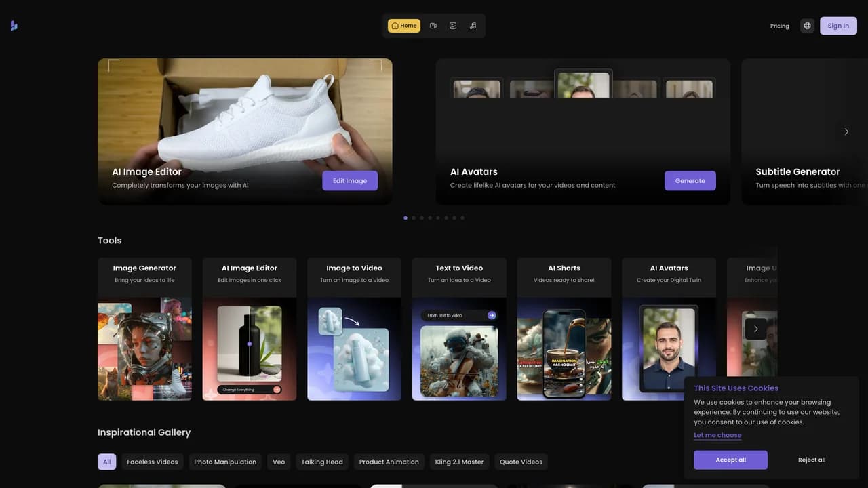Viewport: 868px width, 488px height.
Task: Open the Pricing link
Action: tap(780, 26)
